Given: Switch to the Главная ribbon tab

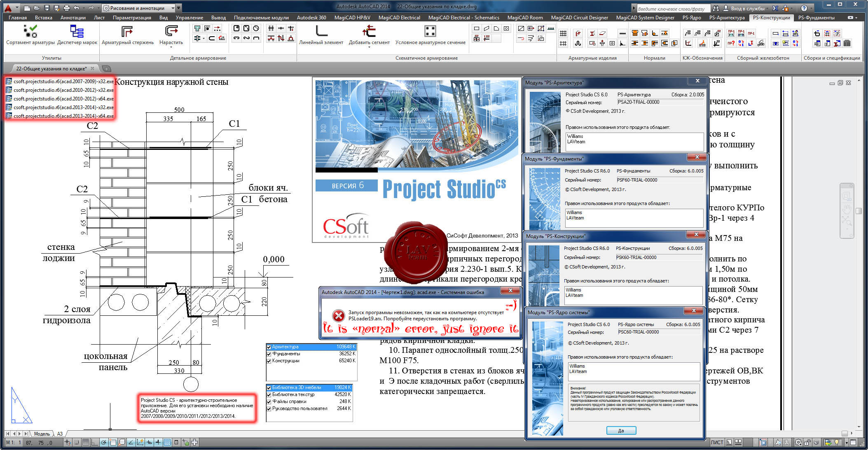Looking at the screenshot, I should 18,18.
